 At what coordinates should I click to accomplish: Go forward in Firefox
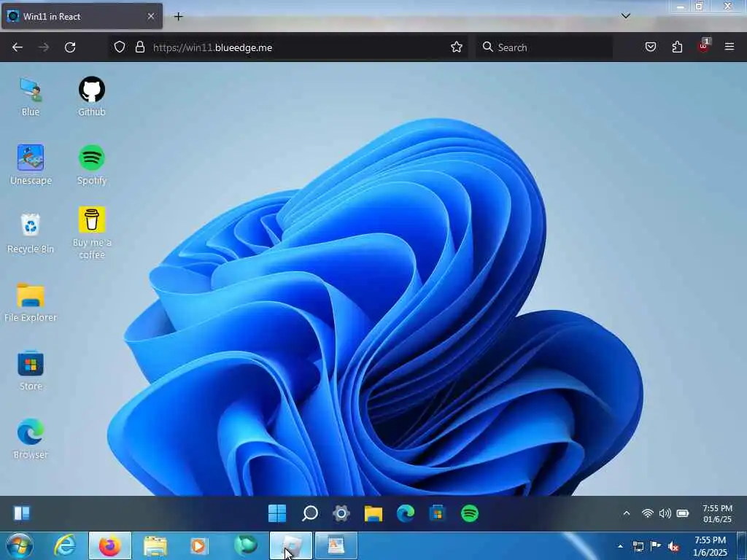pos(43,47)
